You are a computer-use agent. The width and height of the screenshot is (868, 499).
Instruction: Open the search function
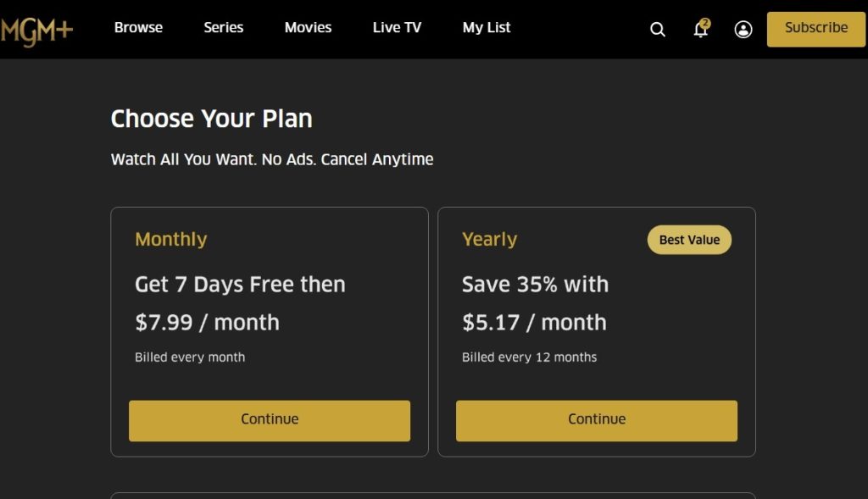(658, 28)
